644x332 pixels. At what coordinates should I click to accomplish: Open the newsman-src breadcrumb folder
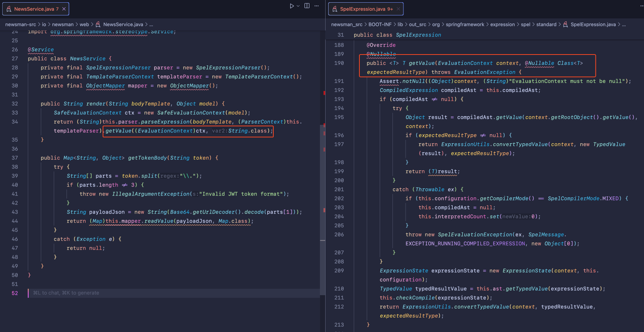tap(21, 24)
